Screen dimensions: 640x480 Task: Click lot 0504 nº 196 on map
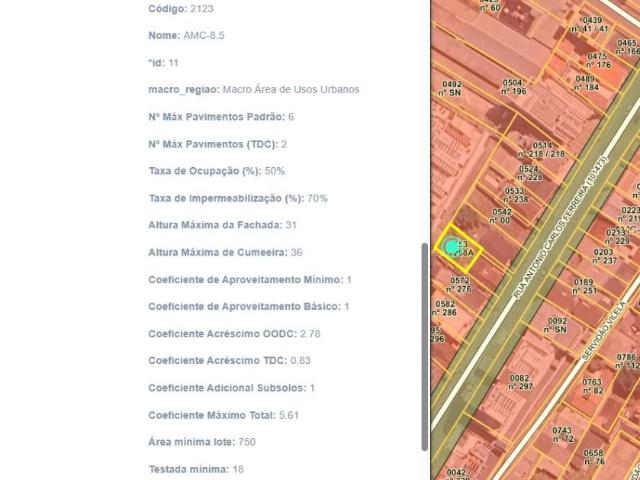click(513, 87)
